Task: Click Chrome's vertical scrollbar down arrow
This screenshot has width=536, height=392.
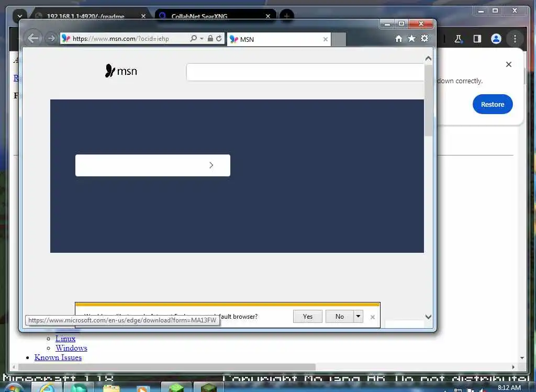Action: click(522, 358)
